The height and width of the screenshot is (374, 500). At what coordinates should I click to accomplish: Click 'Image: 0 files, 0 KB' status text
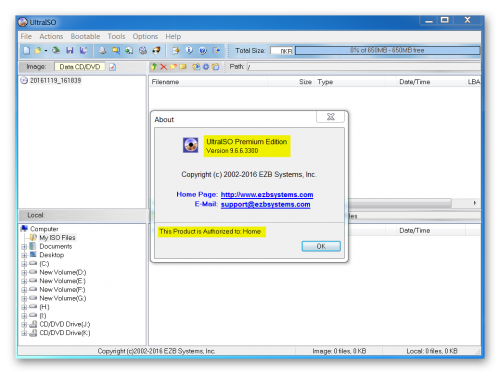pos(339,351)
